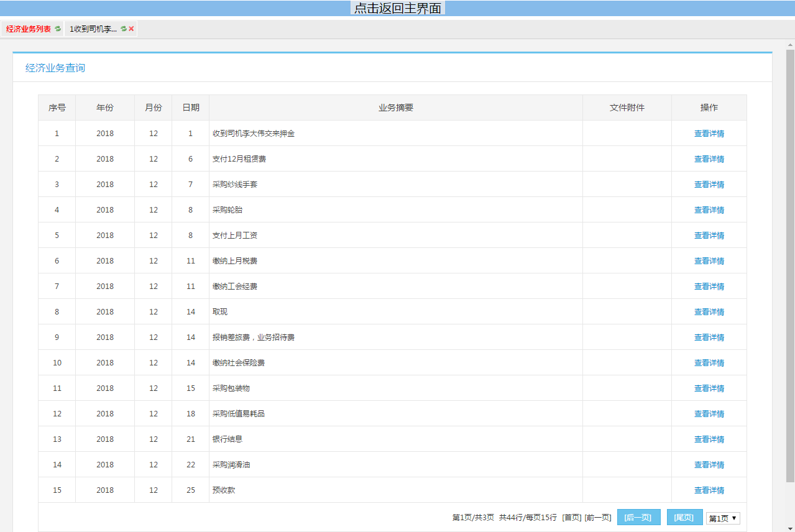
Task: Click the 前一页 previous page link
Action: click(x=598, y=518)
